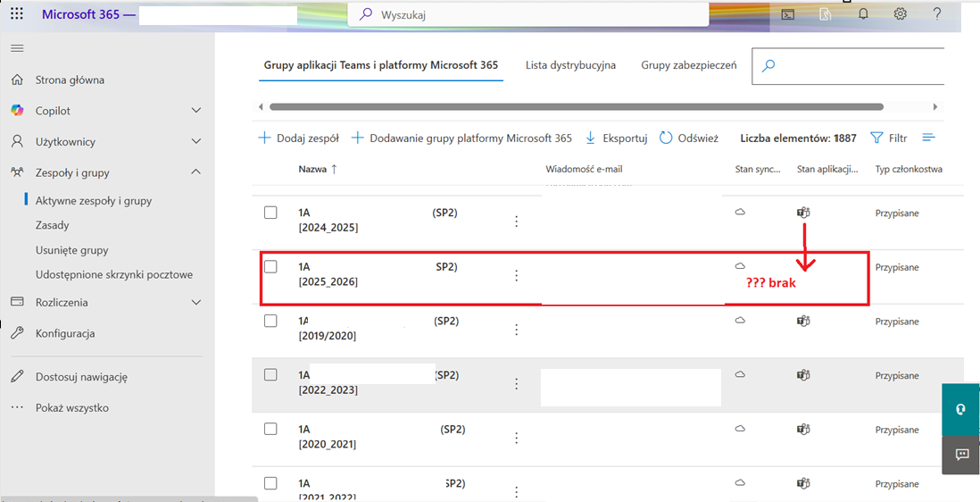Open more actions for 1A [2022_2023] row

516,383
